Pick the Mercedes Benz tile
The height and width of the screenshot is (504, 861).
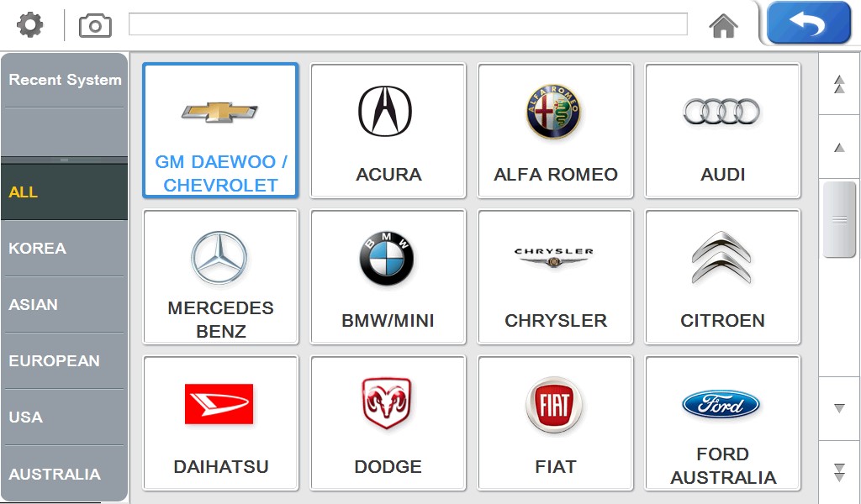coord(221,277)
